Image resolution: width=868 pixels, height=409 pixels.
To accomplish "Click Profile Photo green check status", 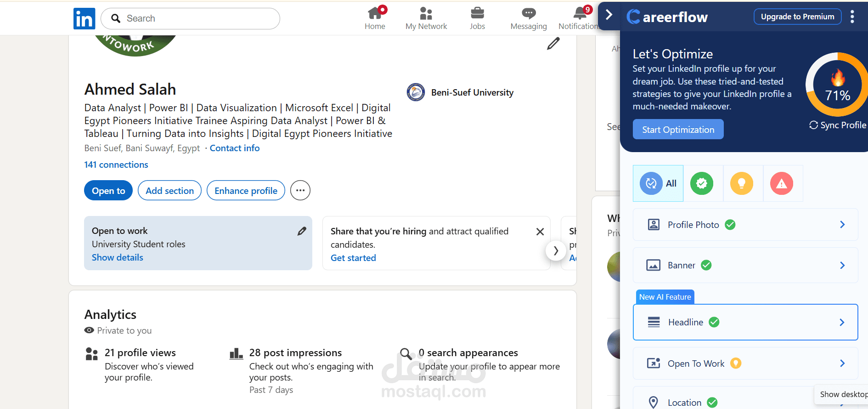I will tap(730, 225).
